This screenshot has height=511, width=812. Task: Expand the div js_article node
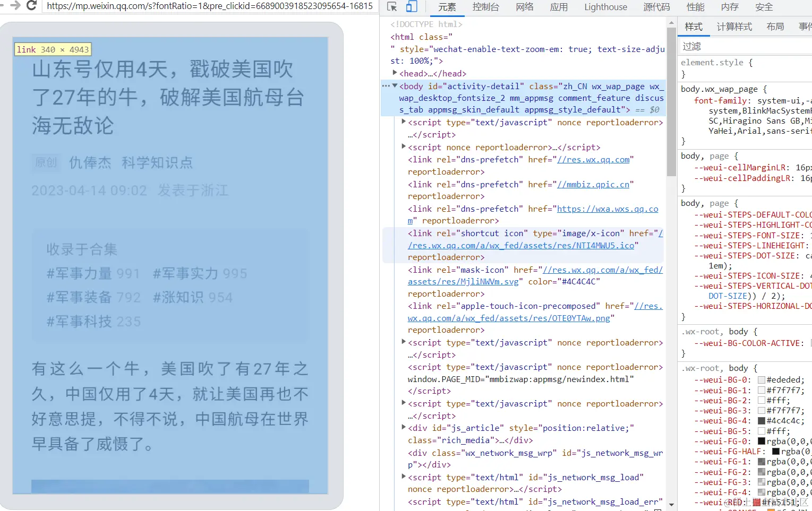click(x=404, y=427)
